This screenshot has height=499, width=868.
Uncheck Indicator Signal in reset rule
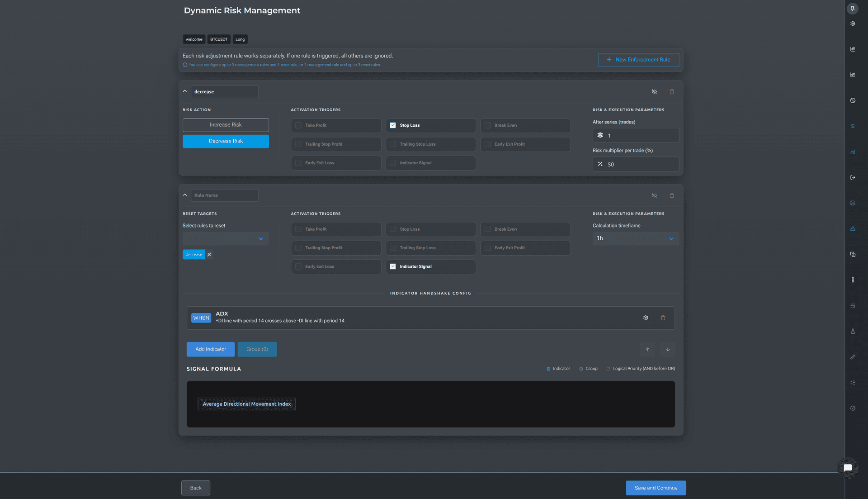[x=393, y=266]
